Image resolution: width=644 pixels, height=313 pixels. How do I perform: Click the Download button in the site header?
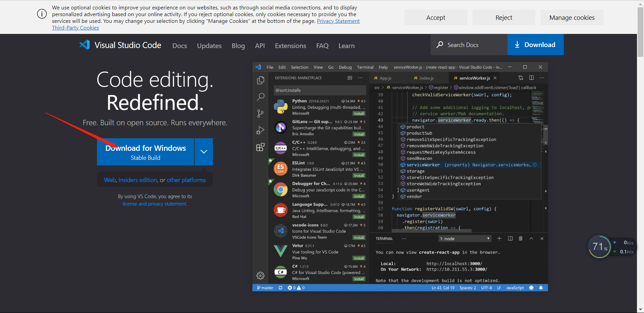pos(536,45)
